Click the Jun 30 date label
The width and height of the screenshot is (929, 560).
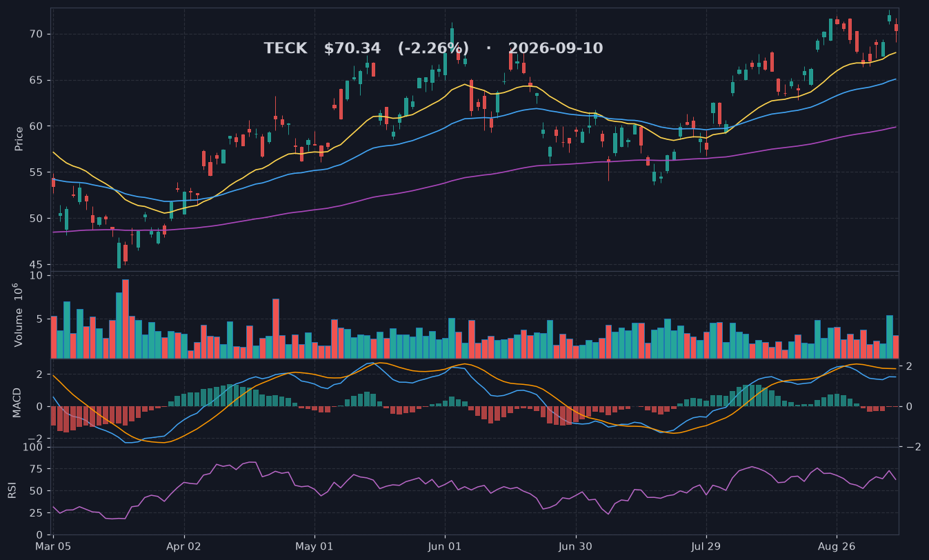click(x=575, y=546)
